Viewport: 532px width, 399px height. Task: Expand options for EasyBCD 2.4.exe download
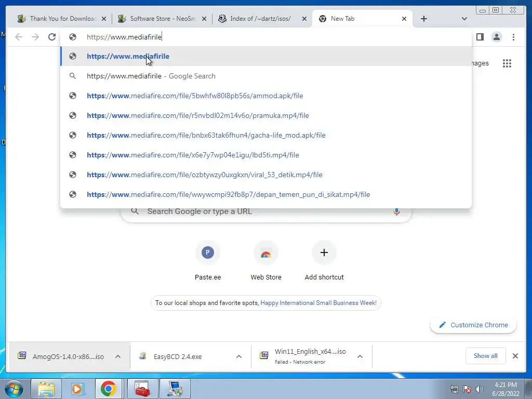point(239,356)
